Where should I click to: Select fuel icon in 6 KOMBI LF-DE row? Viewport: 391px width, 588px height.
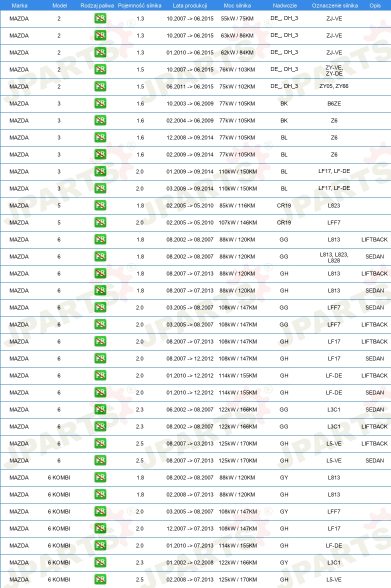(100, 545)
